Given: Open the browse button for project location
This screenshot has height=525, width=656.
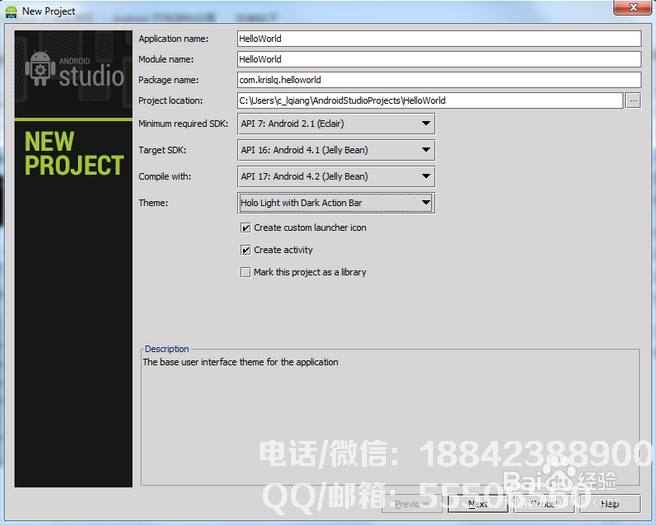Looking at the screenshot, I should 633,101.
